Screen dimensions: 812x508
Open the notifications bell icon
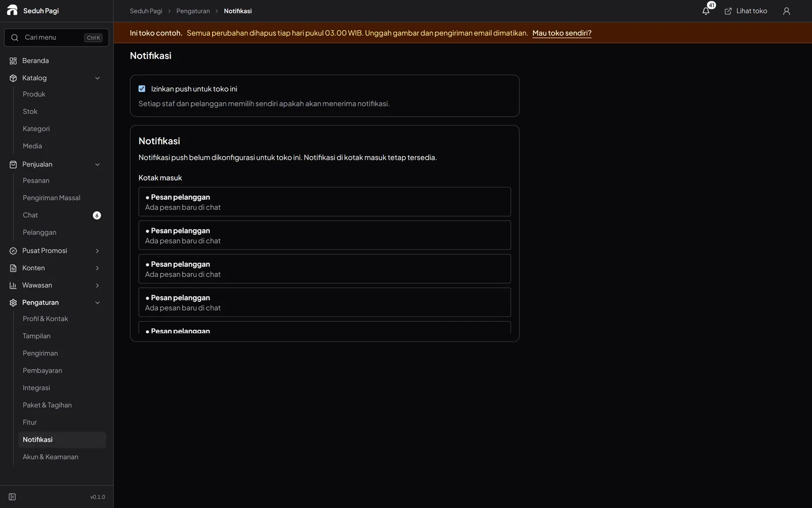pos(706,11)
